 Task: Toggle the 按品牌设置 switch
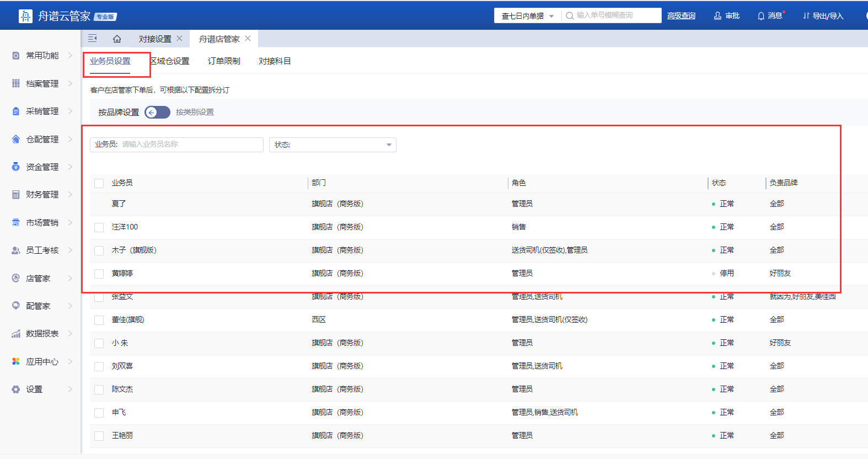157,113
